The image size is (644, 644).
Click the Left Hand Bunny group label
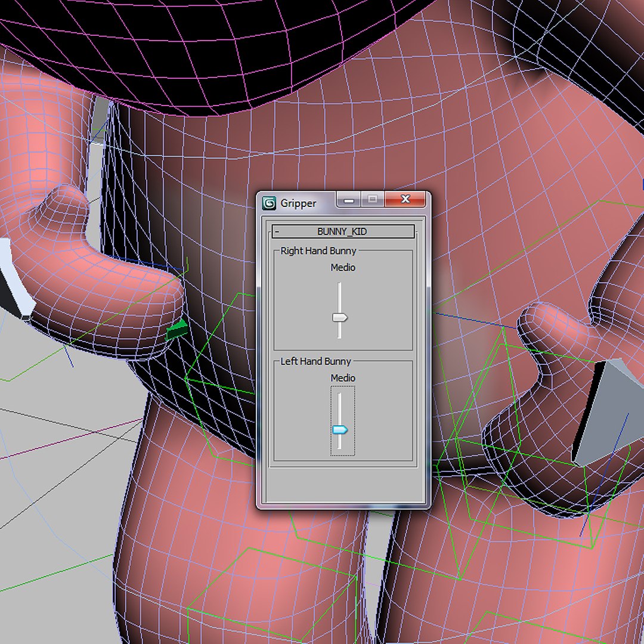pos(315,361)
